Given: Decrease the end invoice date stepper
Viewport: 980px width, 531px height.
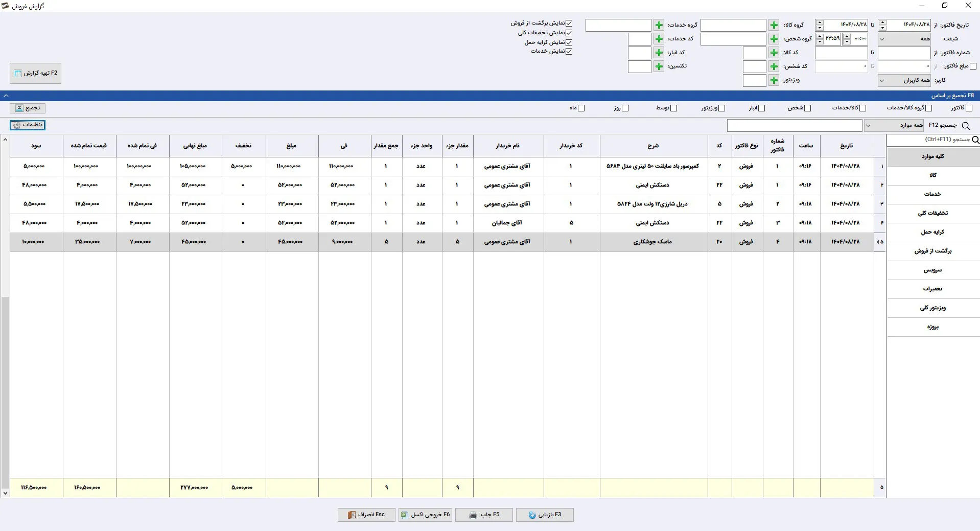Looking at the screenshot, I should 820,28.
